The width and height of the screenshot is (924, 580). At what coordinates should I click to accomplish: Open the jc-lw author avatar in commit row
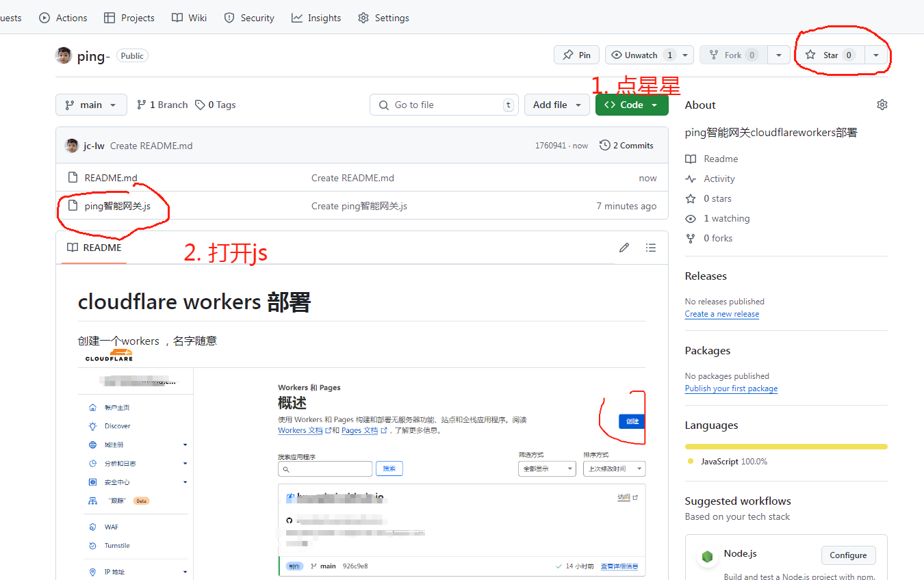point(71,145)
